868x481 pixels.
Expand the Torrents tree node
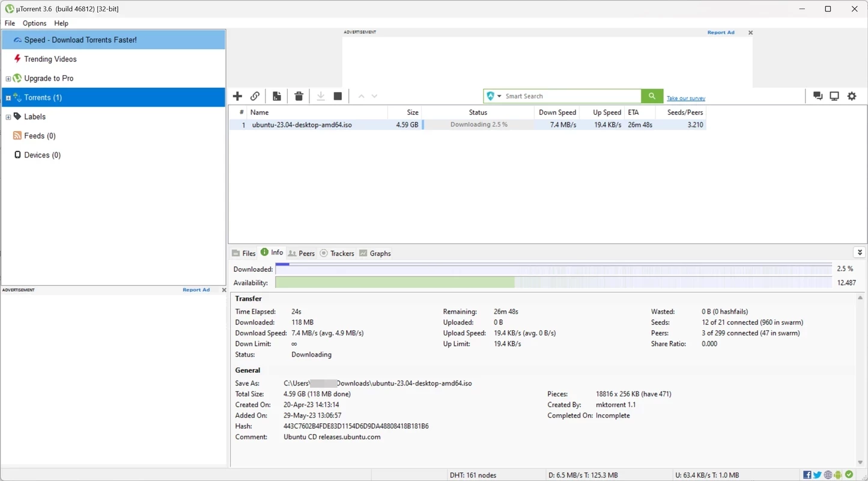8,98
